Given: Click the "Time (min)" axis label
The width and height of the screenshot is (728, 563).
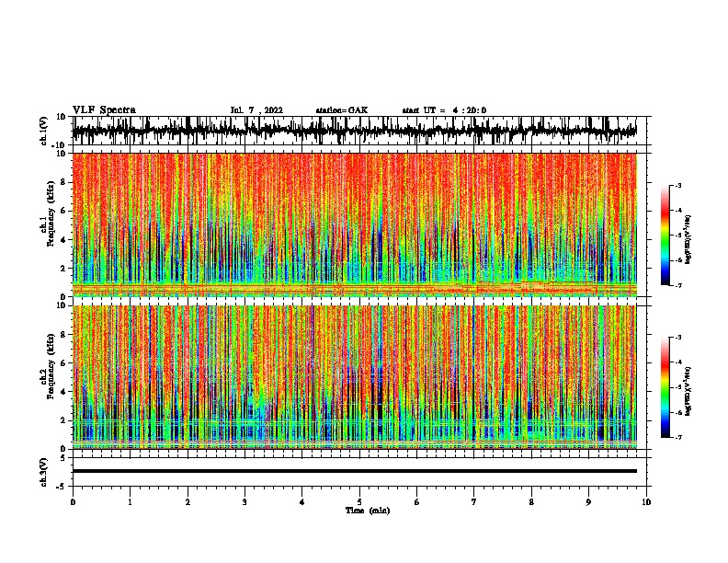Looking at the screenshot, I should (368, 511).
